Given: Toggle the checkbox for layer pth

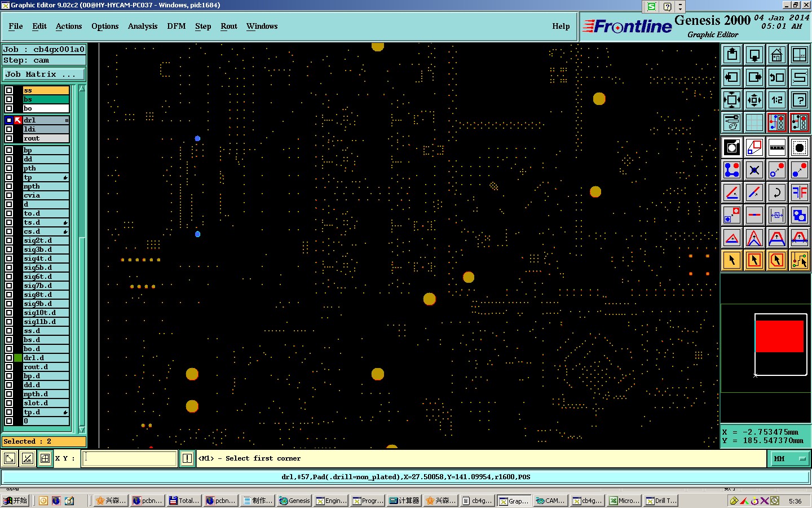Looking at the screenshot, I should (9, 168).
